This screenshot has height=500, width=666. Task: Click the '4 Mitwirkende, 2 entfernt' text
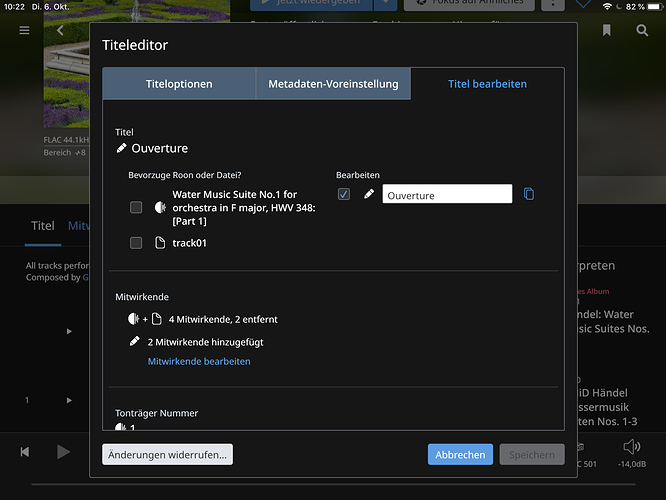(223, 319)
